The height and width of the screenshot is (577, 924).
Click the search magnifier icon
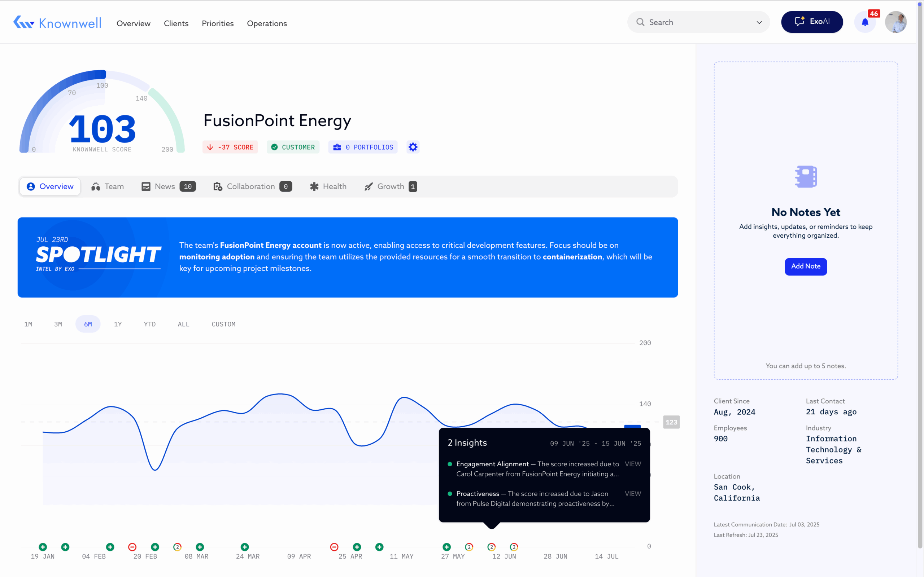(x=640, y=22)
